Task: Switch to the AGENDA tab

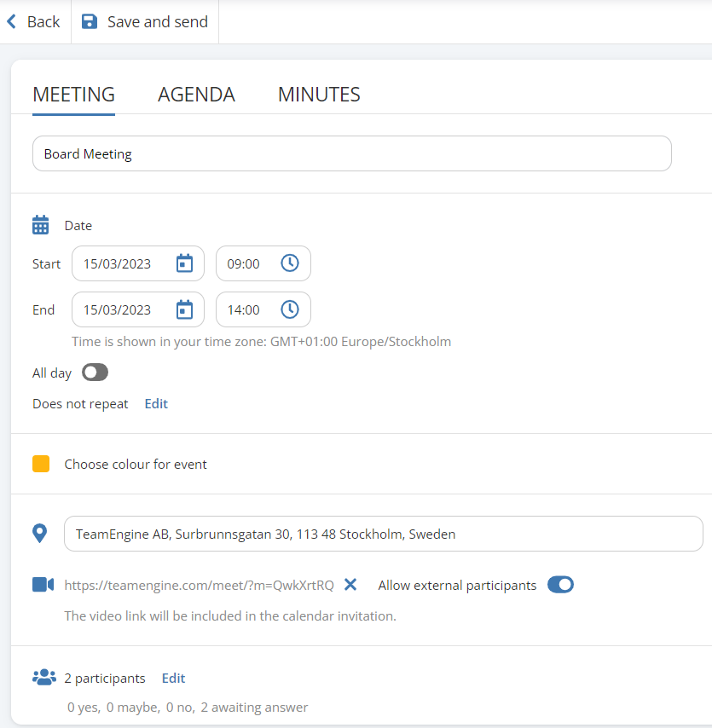Action: 196,95
